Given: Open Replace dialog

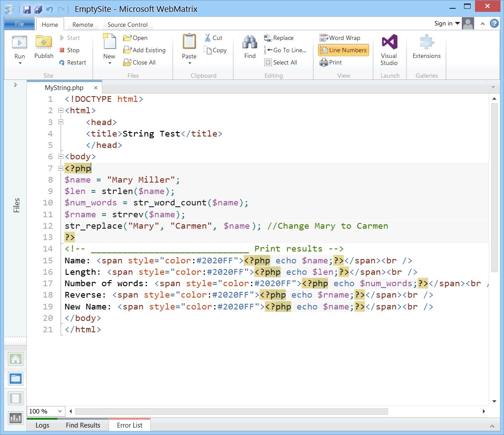Looking at the screenshot, I should click(x=279, y=38).
